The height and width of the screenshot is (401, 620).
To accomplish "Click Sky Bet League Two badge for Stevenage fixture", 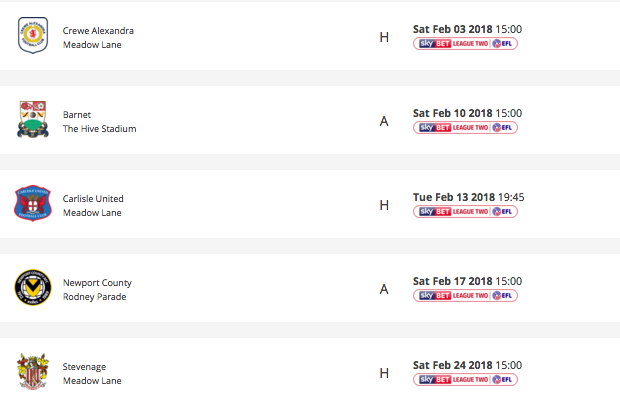I will [x=464, y=380].
